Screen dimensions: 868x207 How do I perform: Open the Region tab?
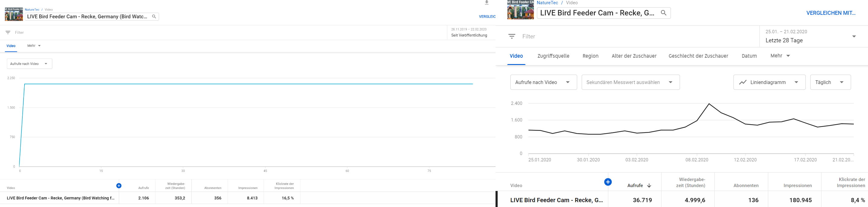click(x=590, y=56)
